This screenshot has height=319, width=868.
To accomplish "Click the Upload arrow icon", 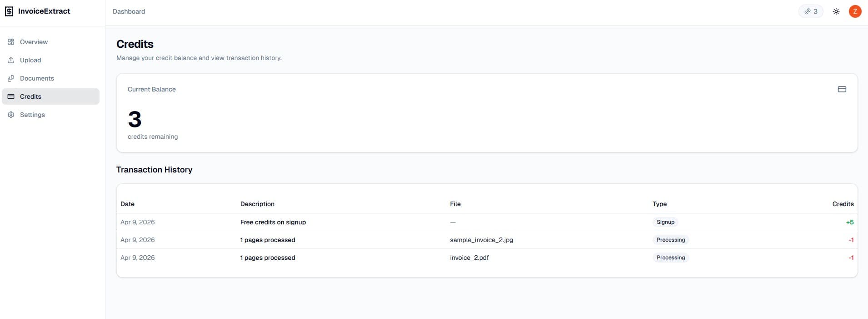I will [x=11, y=60].
